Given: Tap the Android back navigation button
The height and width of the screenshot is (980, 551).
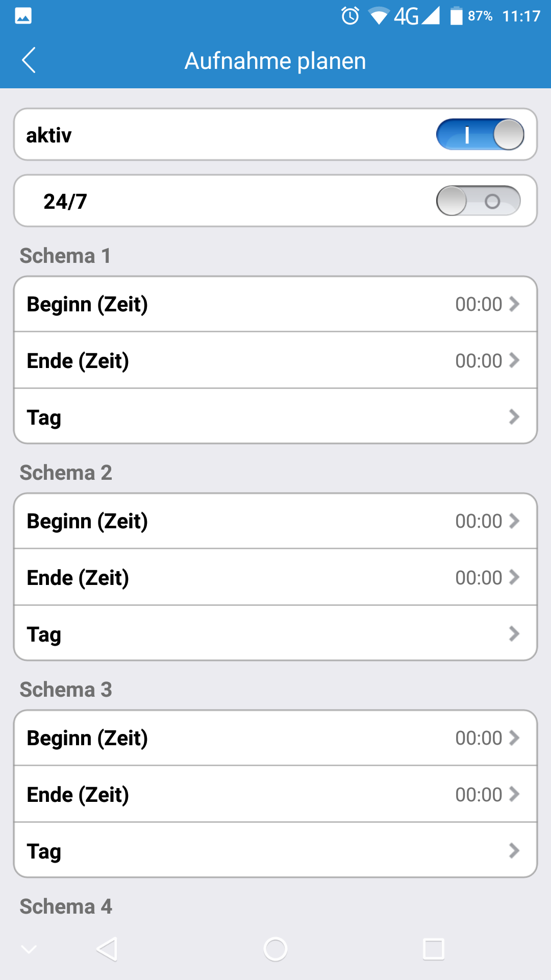Looking at the screenshot, I should click(107, 949).
